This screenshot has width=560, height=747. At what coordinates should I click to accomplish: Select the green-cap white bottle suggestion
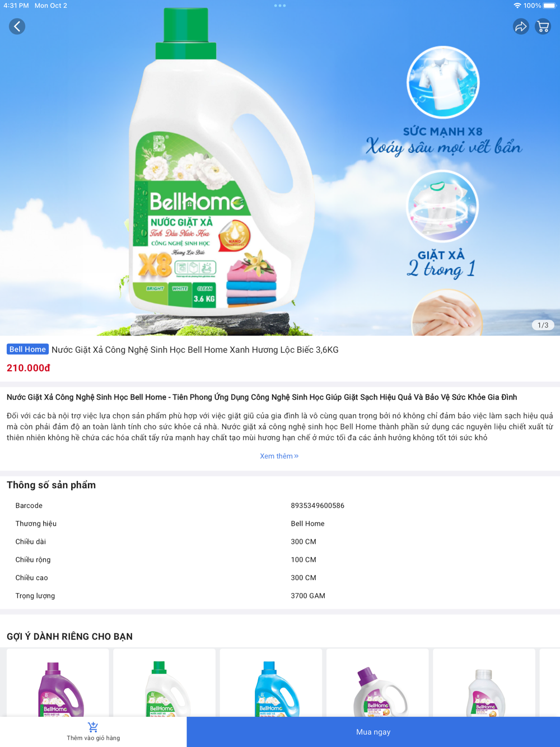165,683
